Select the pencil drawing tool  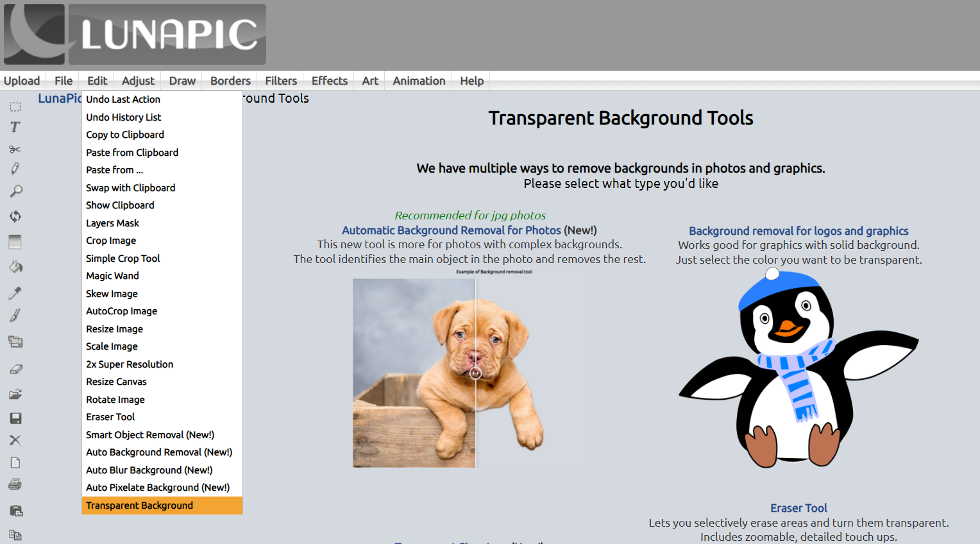(x=15, y=169)
